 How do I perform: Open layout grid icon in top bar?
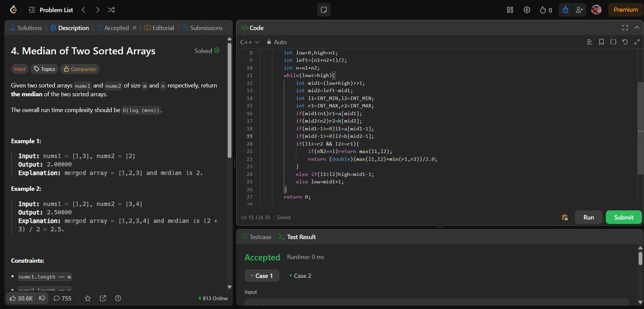click(x=510, y=10)
